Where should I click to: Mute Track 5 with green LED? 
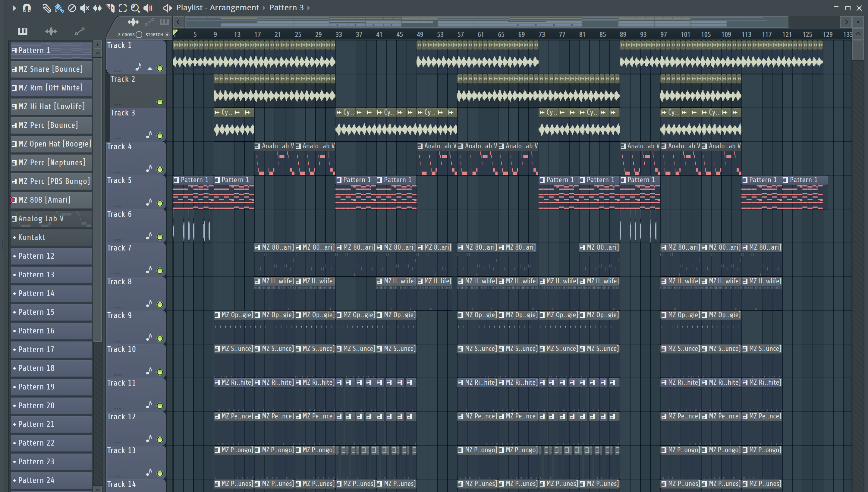tap(160, 203)
